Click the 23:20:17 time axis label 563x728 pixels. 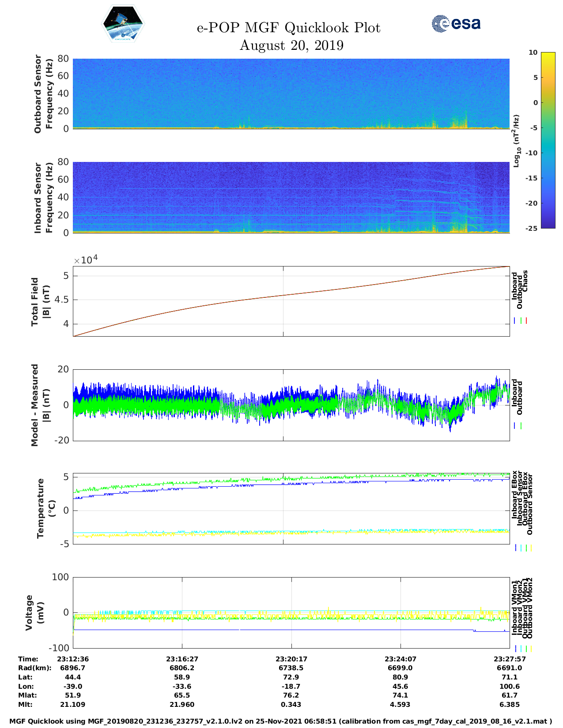pos(291,659)
